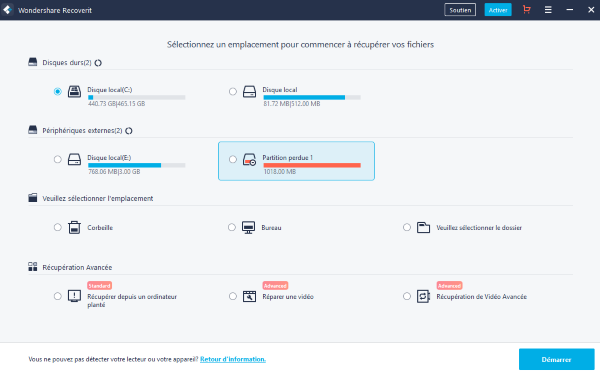Viewport: 600px width, 376px height.
Task: Select the Réparer une vidéo radio button
Action: click(233, 296)
